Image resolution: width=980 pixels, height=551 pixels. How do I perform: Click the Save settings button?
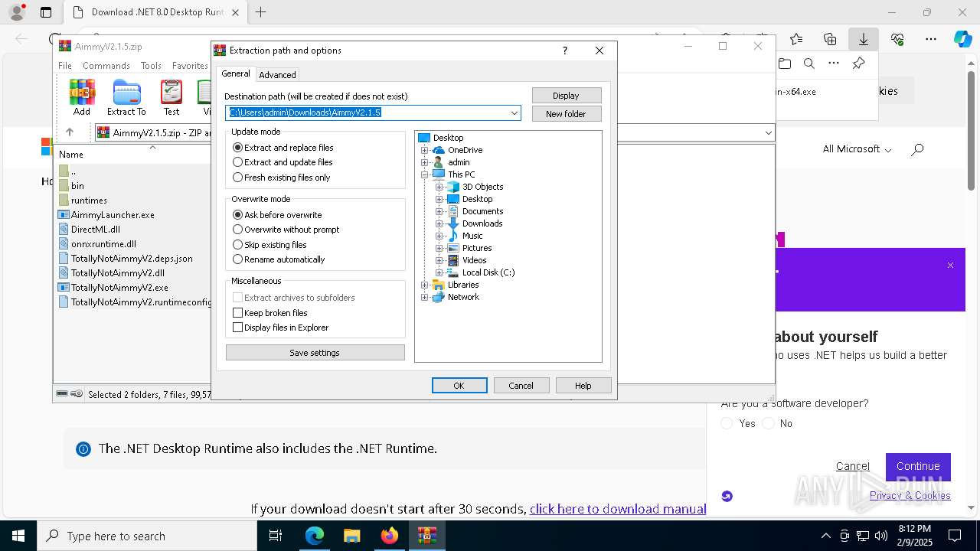[x=315, y=353]
